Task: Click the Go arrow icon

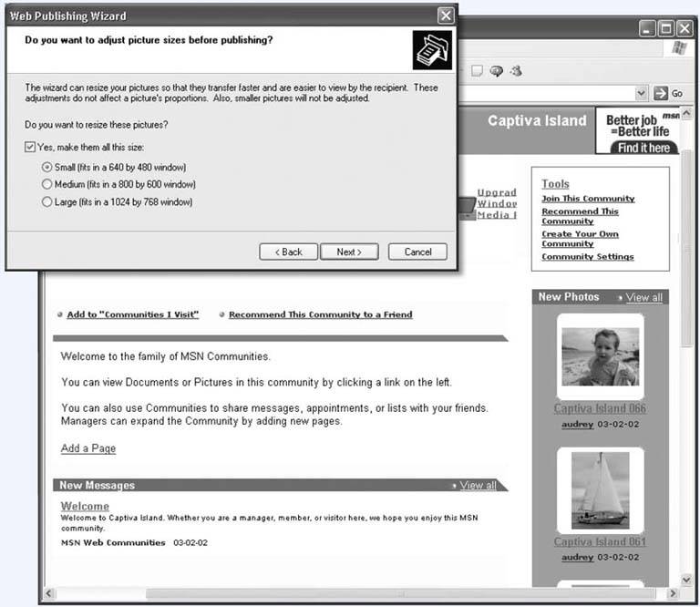Action: coord(662,93)
